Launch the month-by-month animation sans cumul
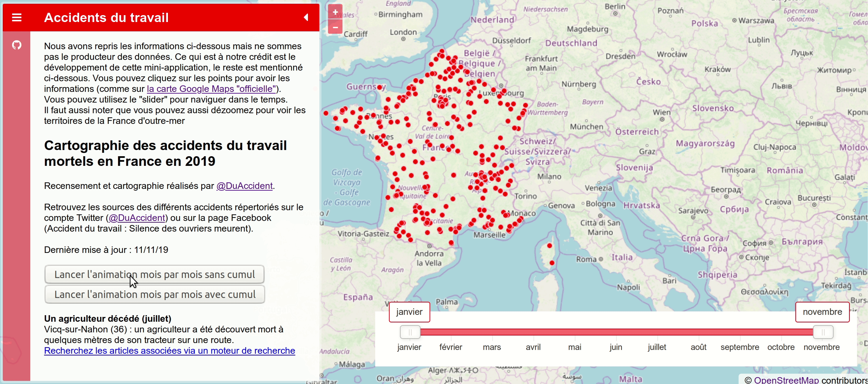Viewport: 868px width, 384px height. click(x=155, y=275)
